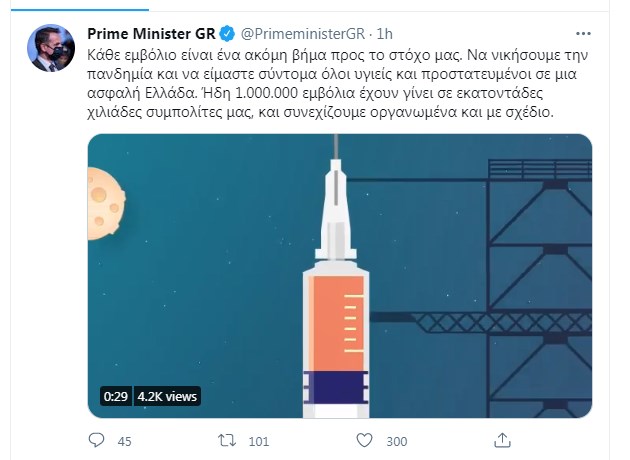Open the @PrimeministerGR handle link
The height and width of the screenshot is (460, 630).
[303, 34]
